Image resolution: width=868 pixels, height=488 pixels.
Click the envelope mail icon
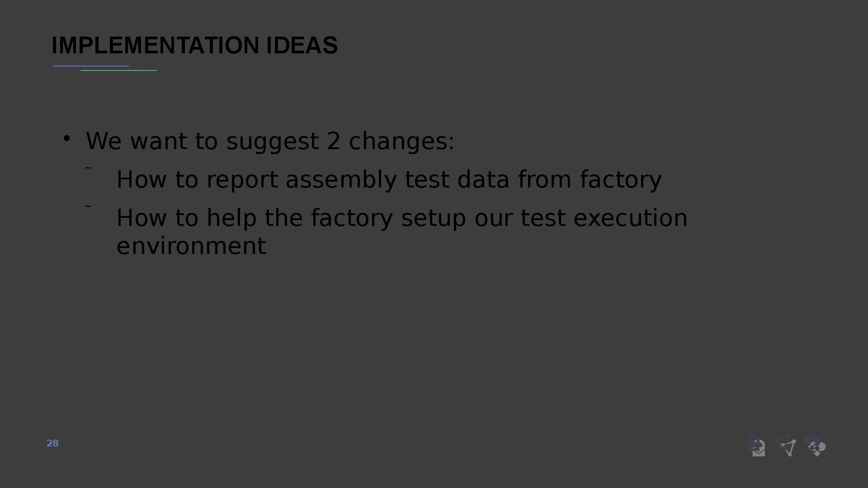click(756, 446)
